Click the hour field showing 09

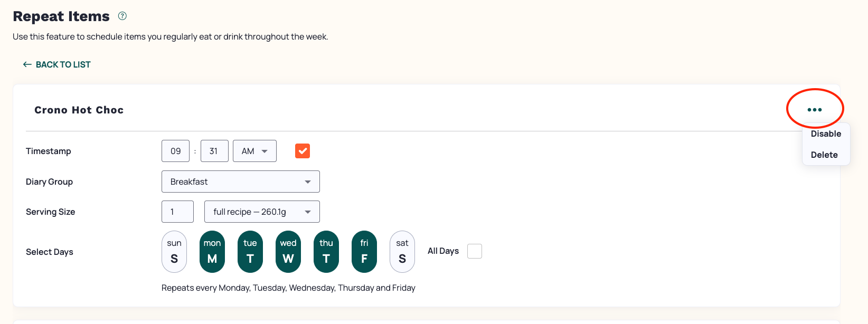(x=176, y=151)
